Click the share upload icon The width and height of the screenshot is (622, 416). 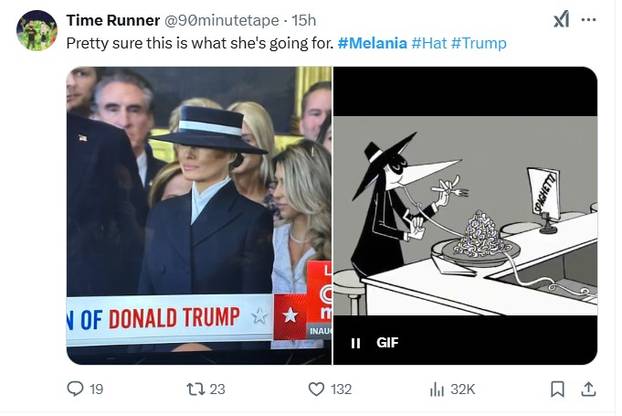click(589, 389)
